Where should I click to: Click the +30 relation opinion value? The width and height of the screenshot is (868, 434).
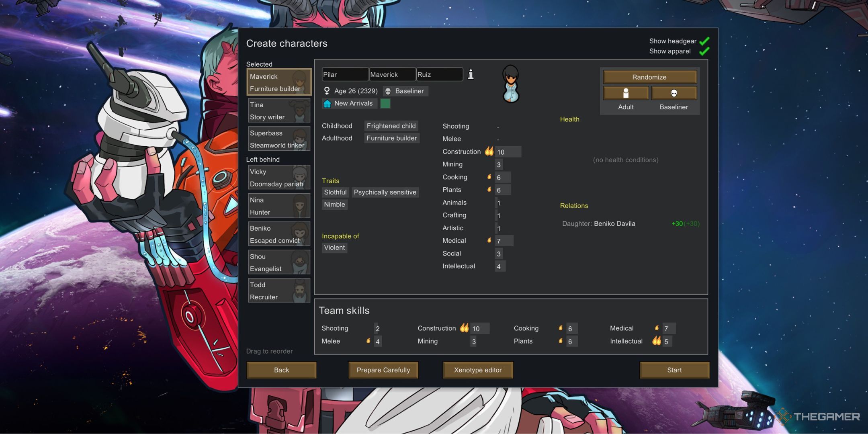coord(677,224)
